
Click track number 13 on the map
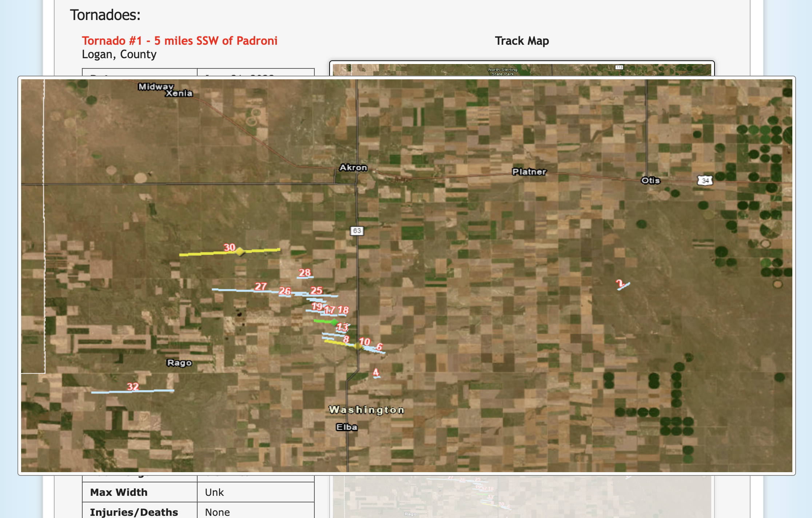click(342, 327)
